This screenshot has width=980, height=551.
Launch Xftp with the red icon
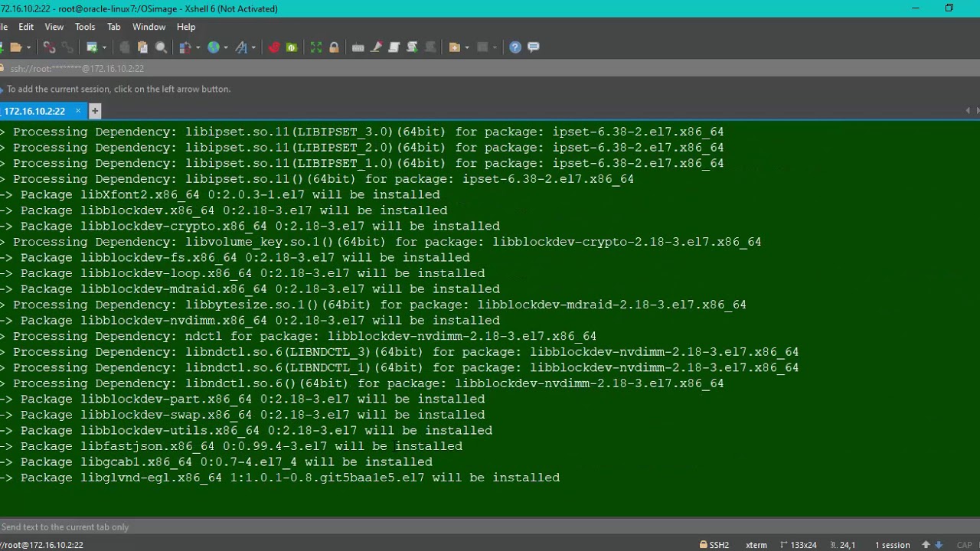coord(274,47)
